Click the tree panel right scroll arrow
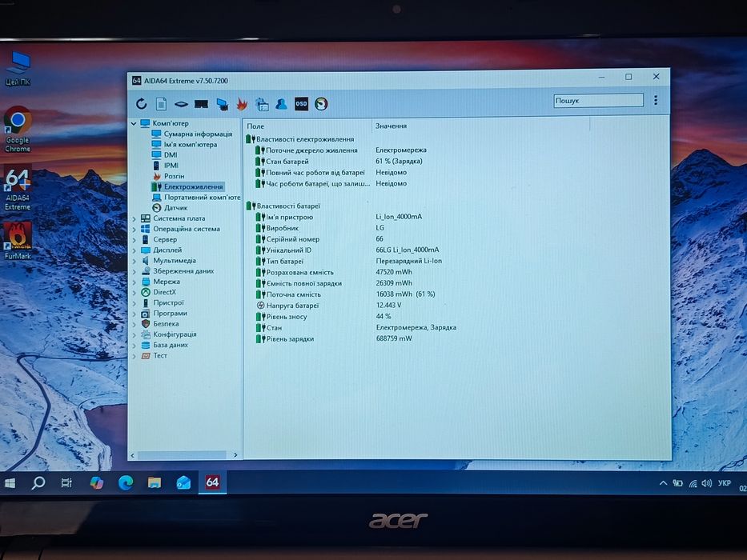747x560 pixels. (235, 455)
